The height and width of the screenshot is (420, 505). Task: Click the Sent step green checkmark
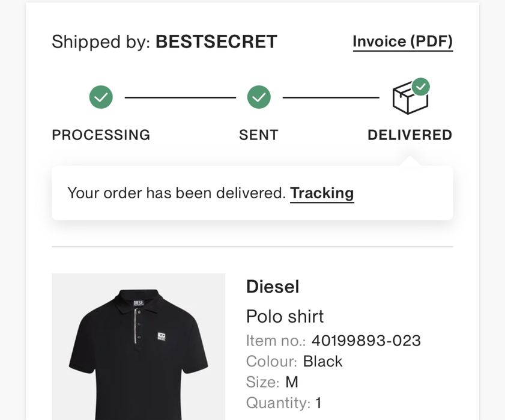(259, 97)
